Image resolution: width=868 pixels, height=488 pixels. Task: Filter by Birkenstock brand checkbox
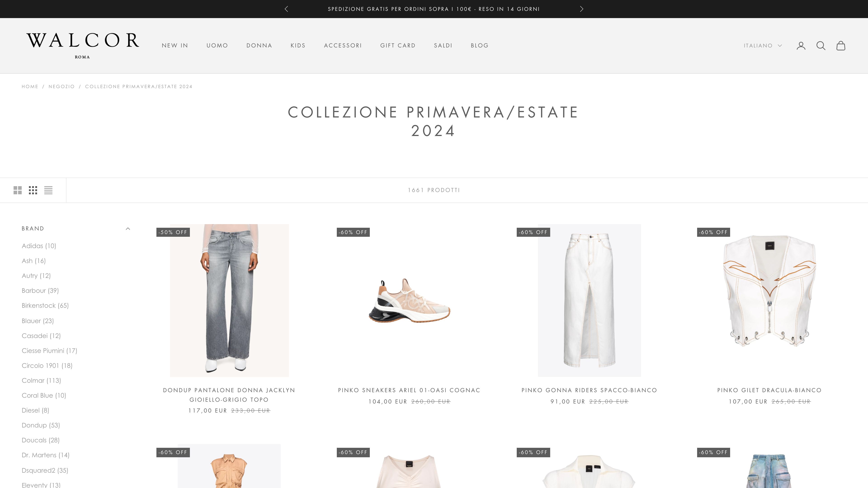tap(45, 305)
